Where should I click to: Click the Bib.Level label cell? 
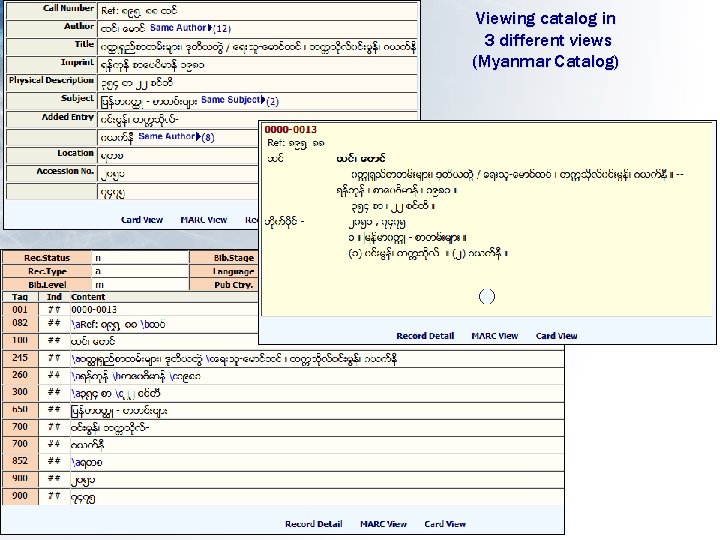coord(47,285)
